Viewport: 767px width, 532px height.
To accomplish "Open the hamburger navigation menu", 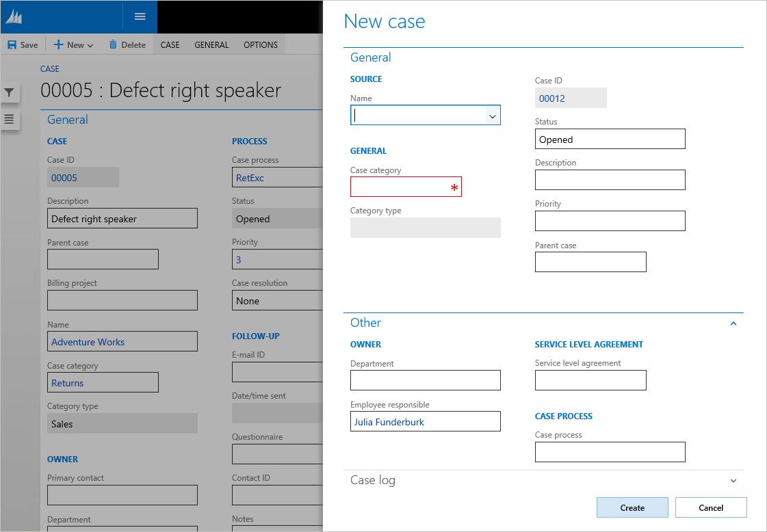I will click(140, 16).
